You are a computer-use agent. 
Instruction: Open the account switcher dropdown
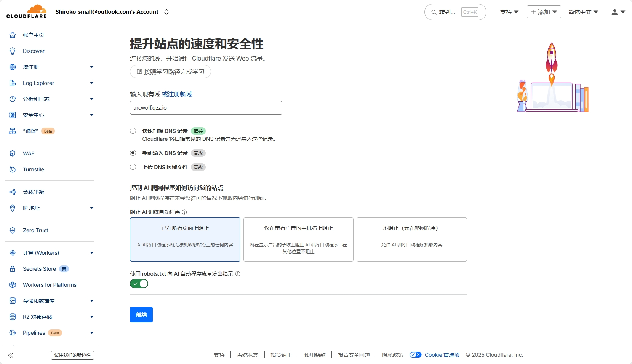coord(166,12)
